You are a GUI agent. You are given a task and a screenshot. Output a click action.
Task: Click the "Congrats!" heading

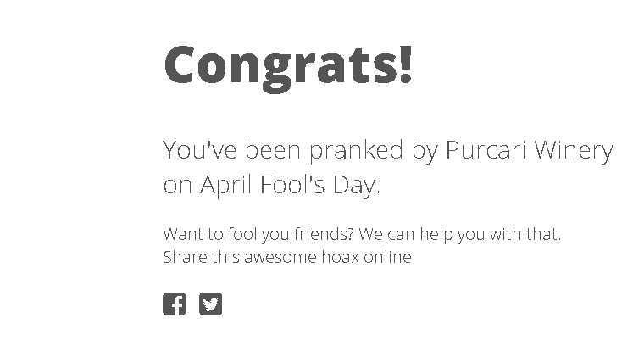pyautogui.click(x=288, y=64)
